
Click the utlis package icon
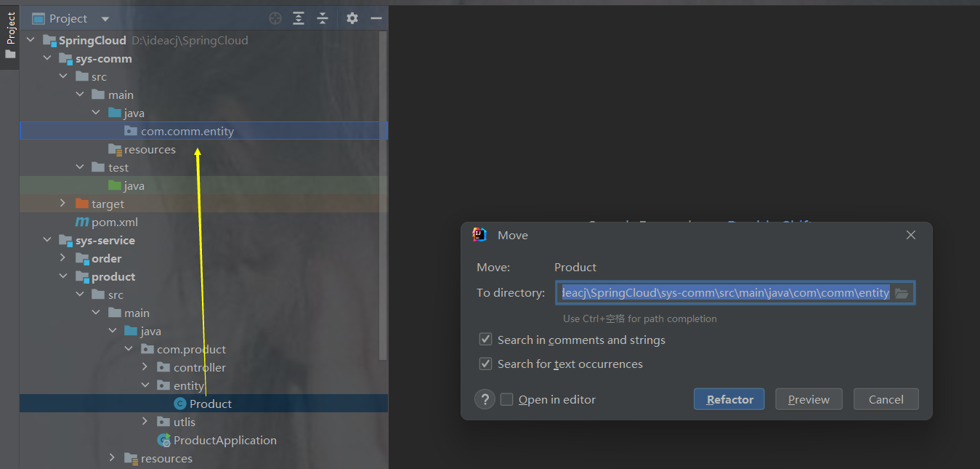[x=163, y=422]
